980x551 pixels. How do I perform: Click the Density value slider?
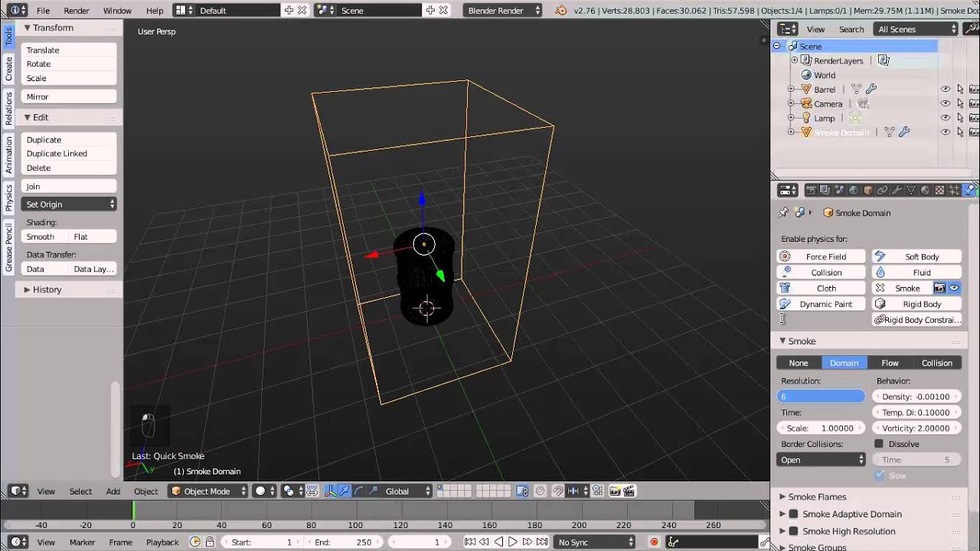(x=916, y=396)
